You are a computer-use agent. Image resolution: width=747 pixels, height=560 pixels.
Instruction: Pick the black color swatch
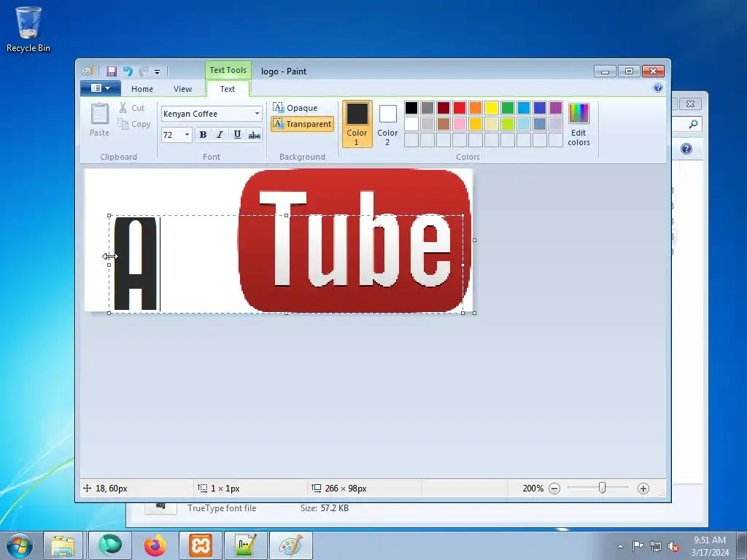pyautogui.click(x=411, y=108)
